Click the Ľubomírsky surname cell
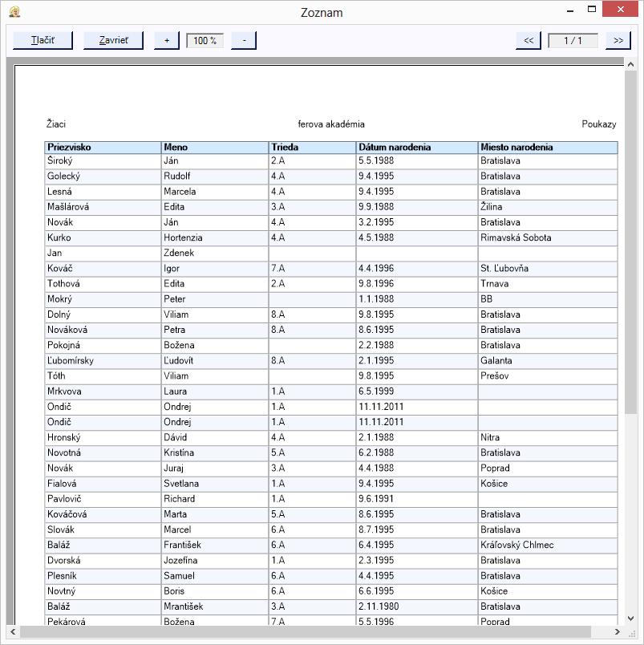644x645 pixels. (103, 361)
